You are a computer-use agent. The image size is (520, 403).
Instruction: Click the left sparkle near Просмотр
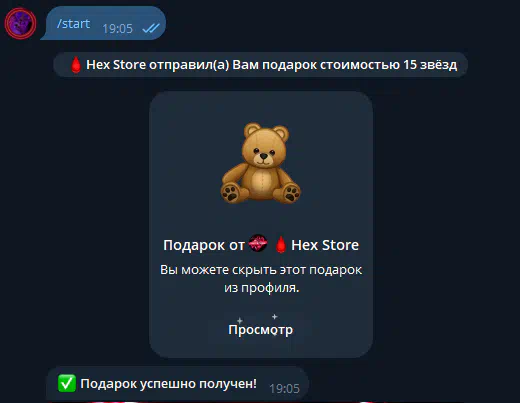pyautogui.click(x=240, y=321)
